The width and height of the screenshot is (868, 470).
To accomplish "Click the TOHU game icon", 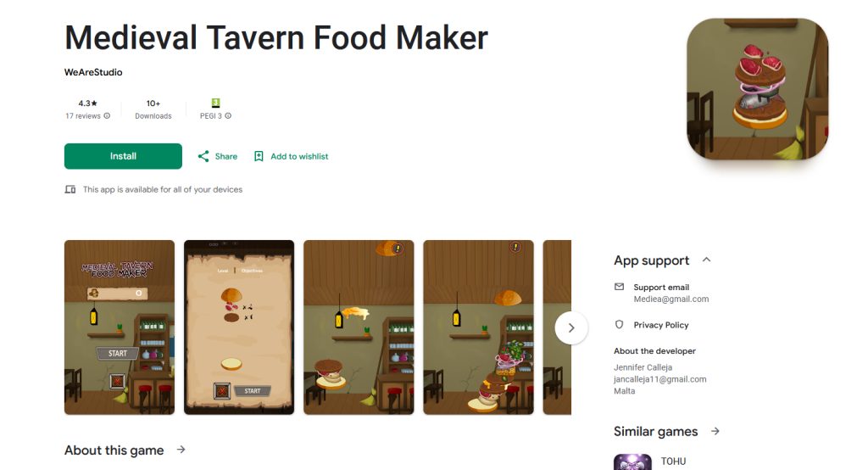I will (x=632, y=462).
